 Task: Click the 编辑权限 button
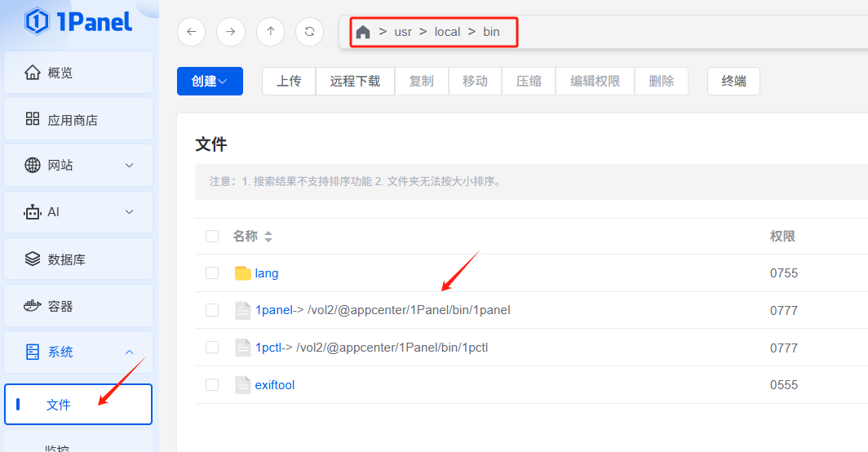[x=595, y=81]
